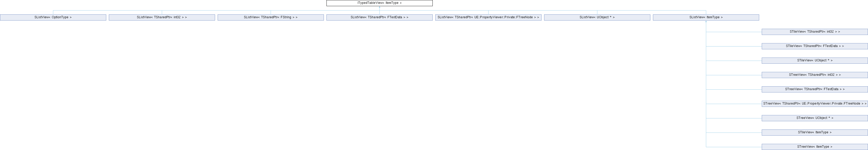Select the STreeView< ItemType > node
Viewport: 868px width, 150px height.
[x=814, y=147]
